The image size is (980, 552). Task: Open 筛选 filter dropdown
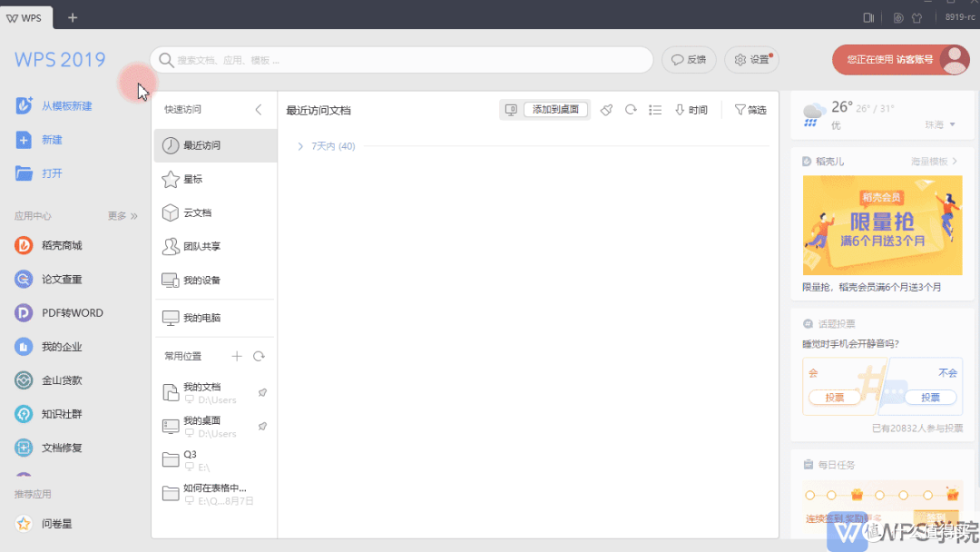[750, 110]
